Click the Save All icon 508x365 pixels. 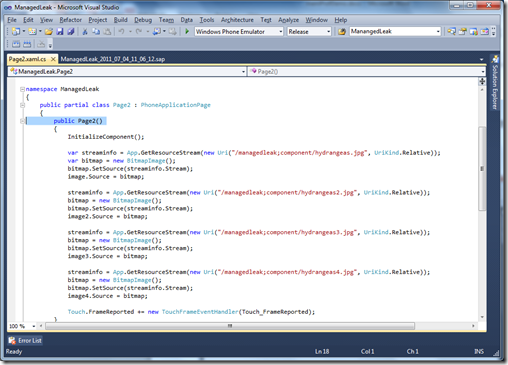coord(71,31)
